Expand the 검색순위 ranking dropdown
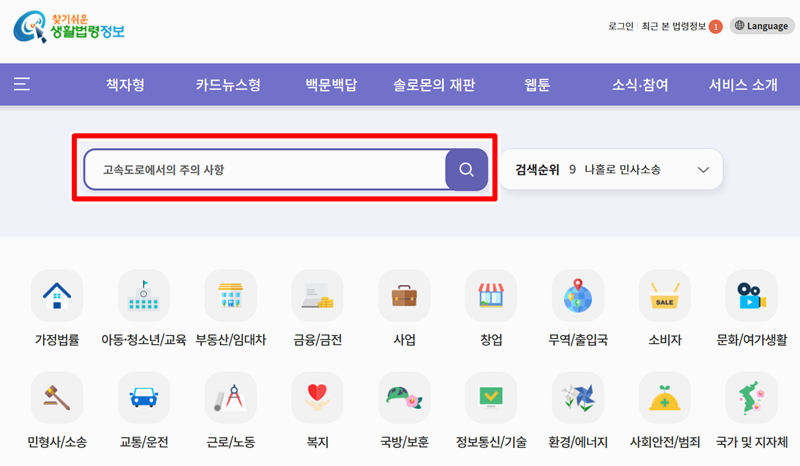 pos(703,170)
